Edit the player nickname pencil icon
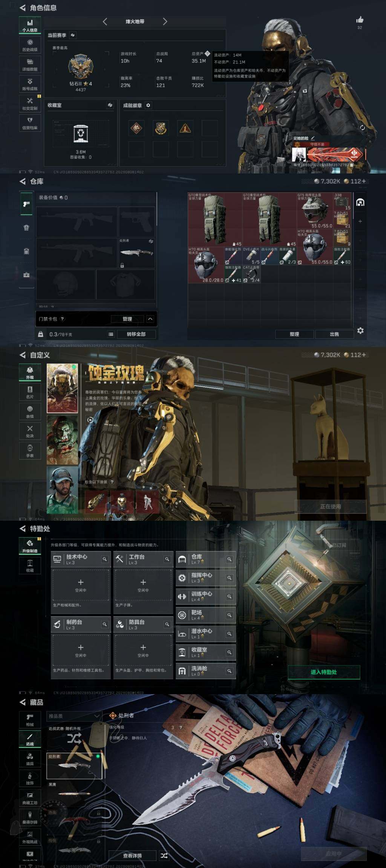Screen dimensions: 386x868 pyautogui.click(x=312, y=138)
